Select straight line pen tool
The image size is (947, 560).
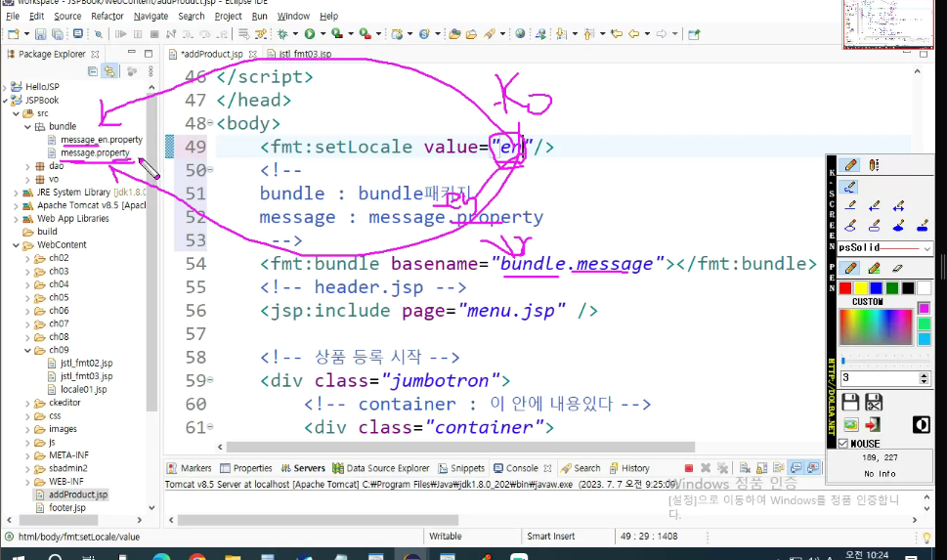(x=850, y=206)
